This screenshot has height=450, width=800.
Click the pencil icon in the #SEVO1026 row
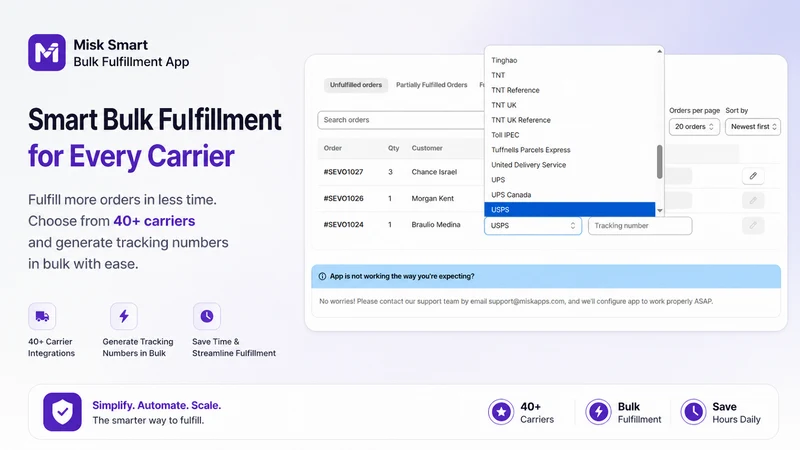pyautogui.click(x=753, y=201)
